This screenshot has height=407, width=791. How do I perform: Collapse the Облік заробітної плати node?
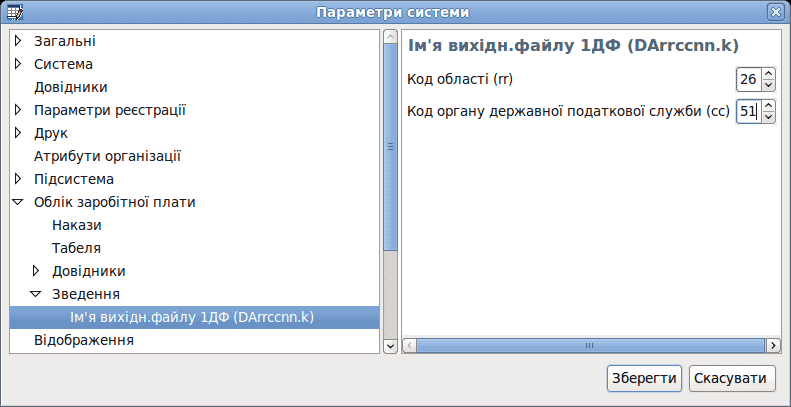point(18,202)
